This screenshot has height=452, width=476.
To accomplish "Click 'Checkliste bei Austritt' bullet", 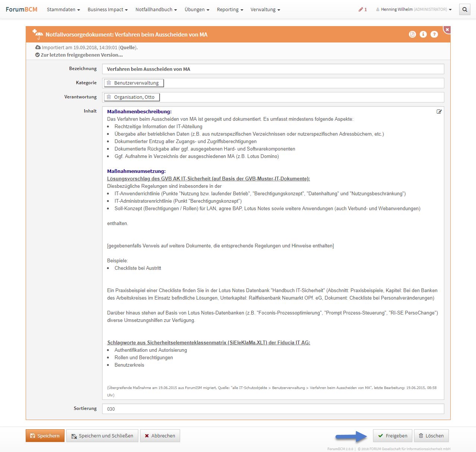I will [x=138, y=268].
